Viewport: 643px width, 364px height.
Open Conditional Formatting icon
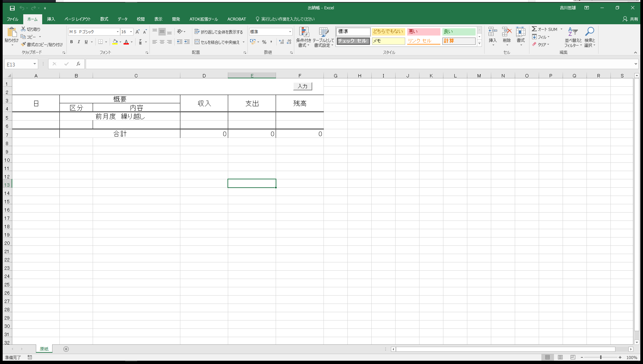(x=304, y=32)
